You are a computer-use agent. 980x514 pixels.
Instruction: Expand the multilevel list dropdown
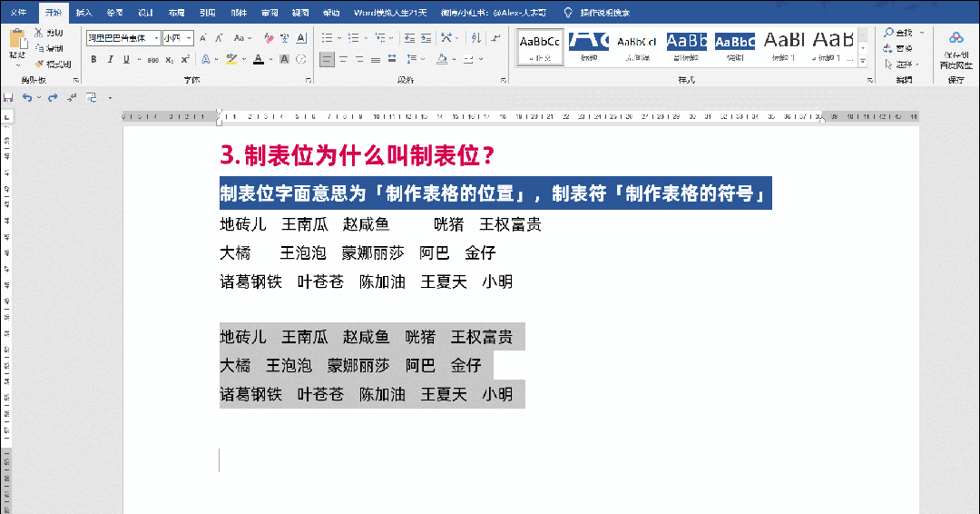[x=391, y=38]
